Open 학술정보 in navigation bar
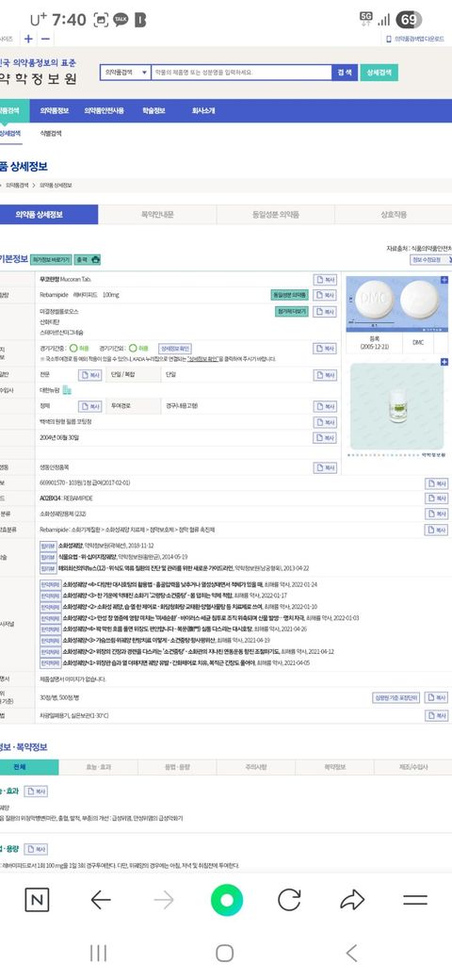The image size is (452, 980). coord(153,110)
